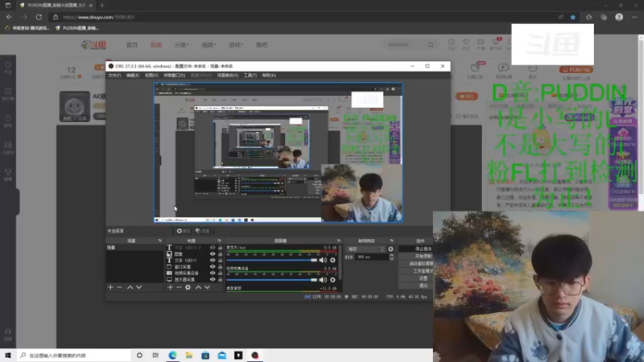Add a new source with the plus icon
Viewport: 644px width, 362px height.
(x=170, y=287)
